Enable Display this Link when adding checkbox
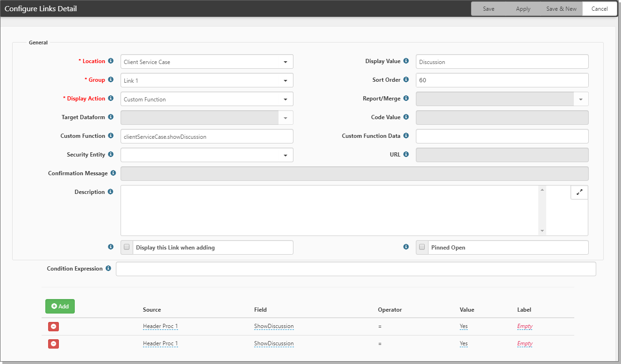Screen dimensions: 621x364 click(127, 247)
